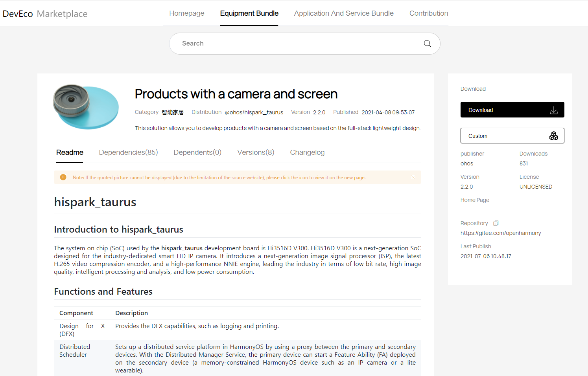
Task: Go to Application And Service Bundle
Action: coord(344,13)
